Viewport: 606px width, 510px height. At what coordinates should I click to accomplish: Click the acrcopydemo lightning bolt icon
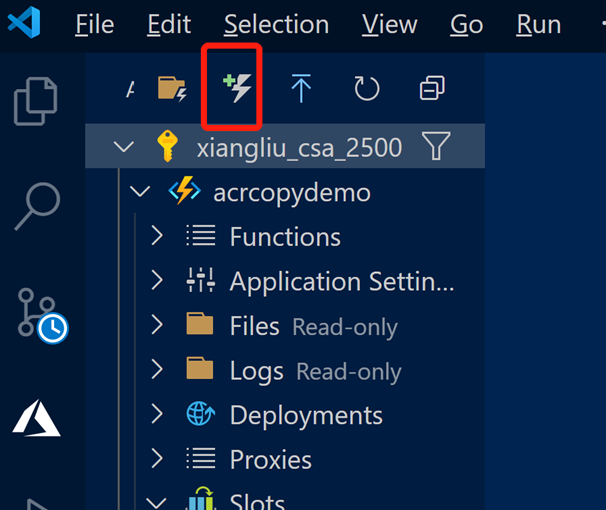coord(185,190)
